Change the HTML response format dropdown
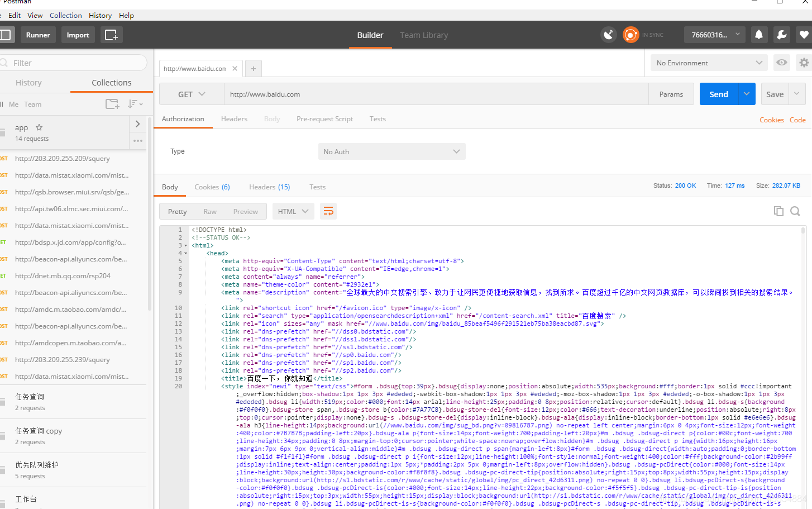The width and height of the screenshot is (812, 509). pyautogui.click(x=293, y=211)
